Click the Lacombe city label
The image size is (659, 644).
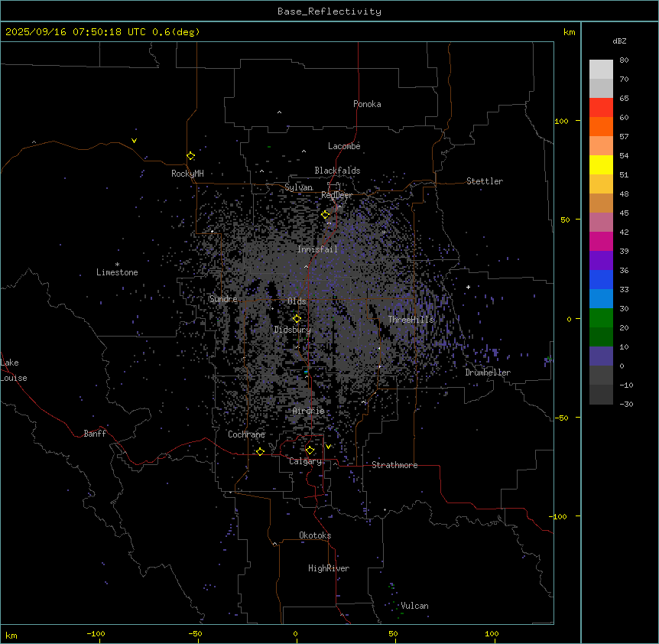pos(344,146)
